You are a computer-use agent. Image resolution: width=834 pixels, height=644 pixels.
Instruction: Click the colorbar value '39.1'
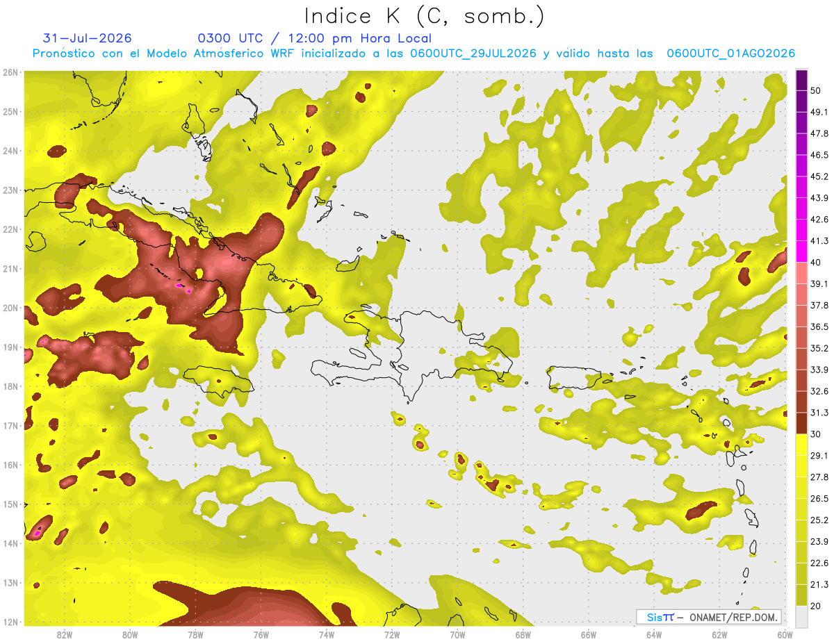click(819, 283)
